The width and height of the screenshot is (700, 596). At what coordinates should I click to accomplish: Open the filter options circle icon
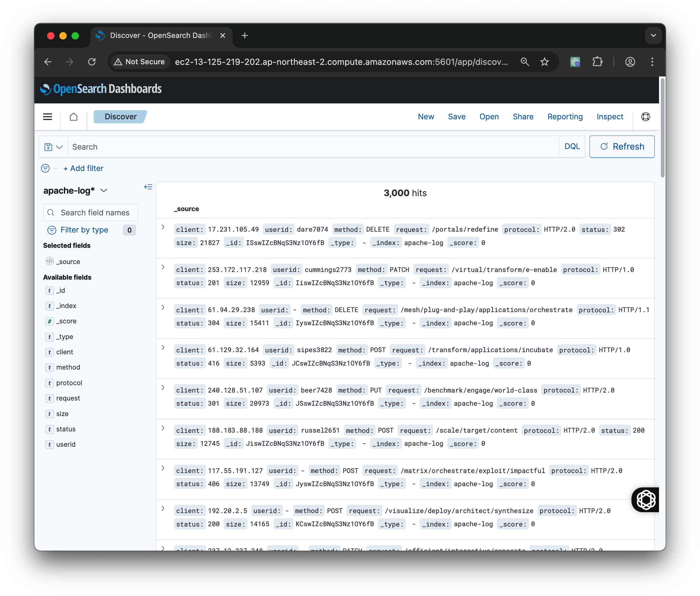[x=45, y=168]
